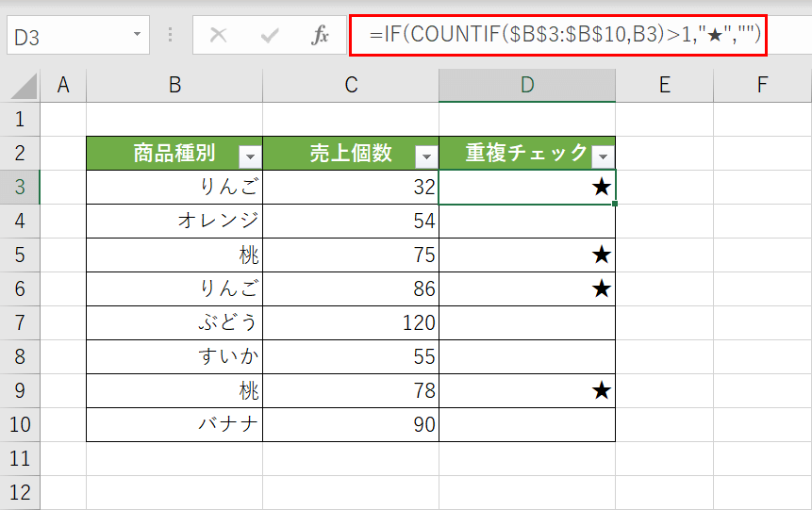Select row 10 header
The height and width of the screenshot is (510, 812).
(20, 424)
